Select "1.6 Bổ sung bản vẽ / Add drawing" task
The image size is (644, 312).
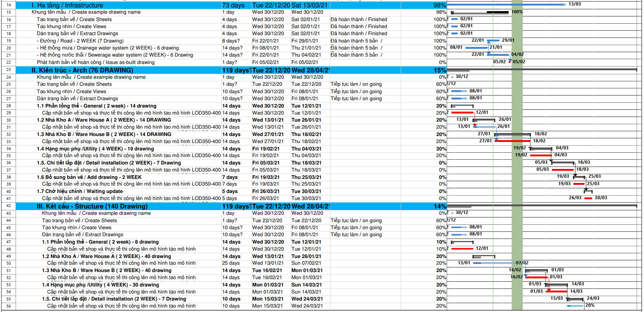pos(89,177)
